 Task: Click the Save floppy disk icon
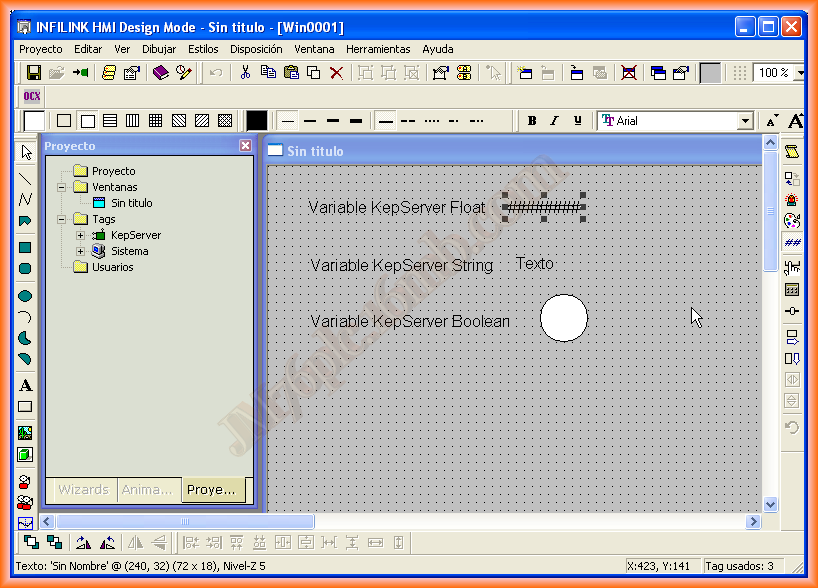click(x=33, y=73)
